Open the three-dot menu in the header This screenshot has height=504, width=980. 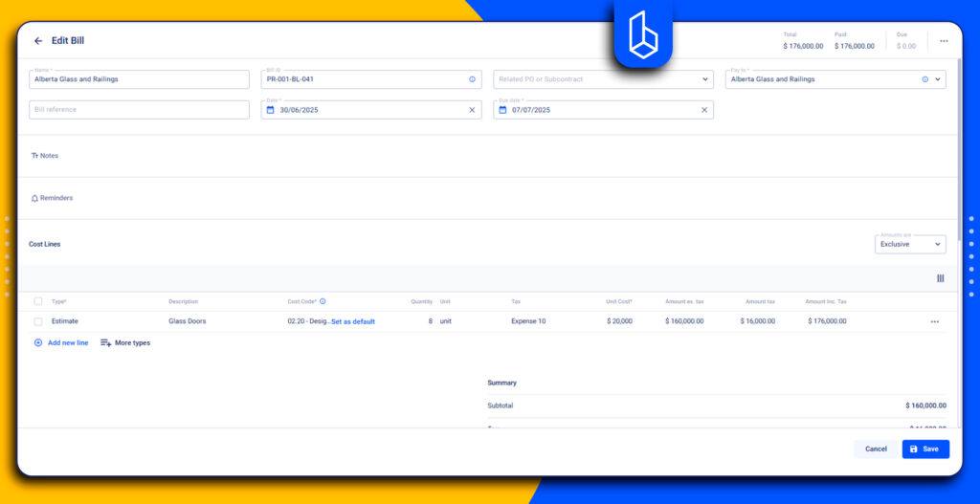point(944,41)
